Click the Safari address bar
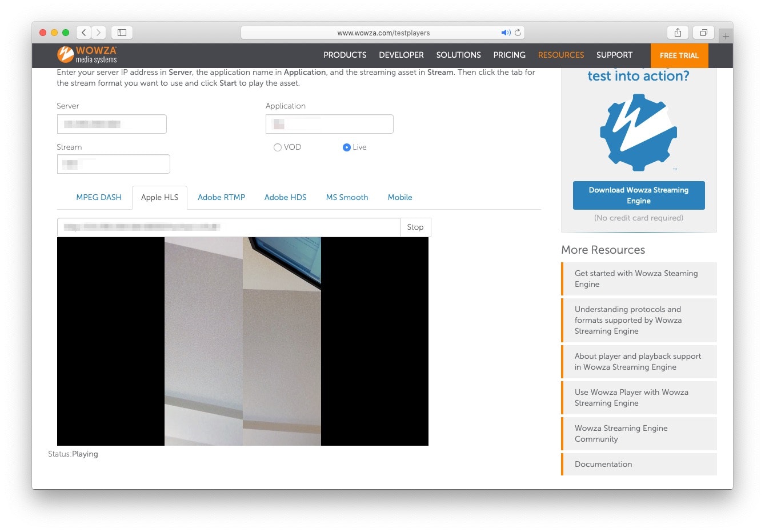The height and width of the screenshot is (532, 765). pyautogui.click(x=383, y=33)
